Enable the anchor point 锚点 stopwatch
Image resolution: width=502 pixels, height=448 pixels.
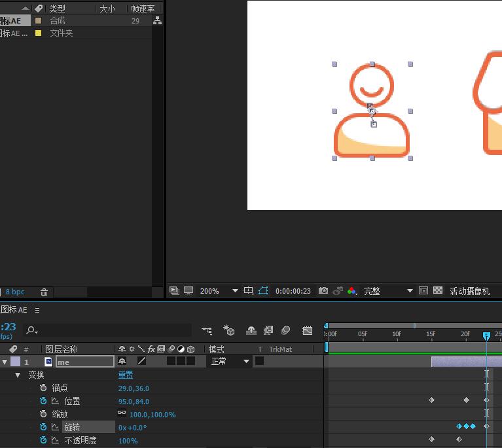pos(43,388)
